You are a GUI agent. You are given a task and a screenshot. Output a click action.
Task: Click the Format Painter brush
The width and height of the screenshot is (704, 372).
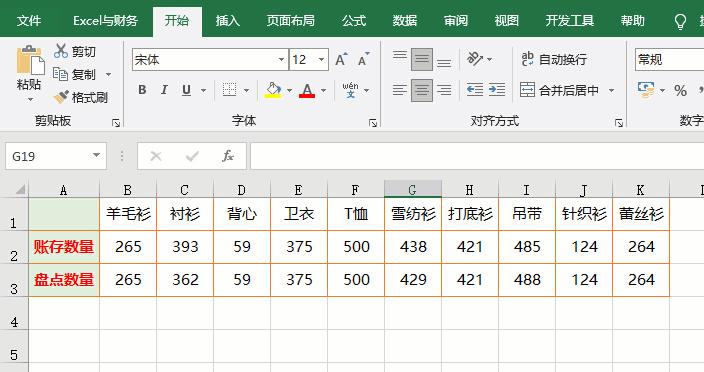tap(61, 97)
